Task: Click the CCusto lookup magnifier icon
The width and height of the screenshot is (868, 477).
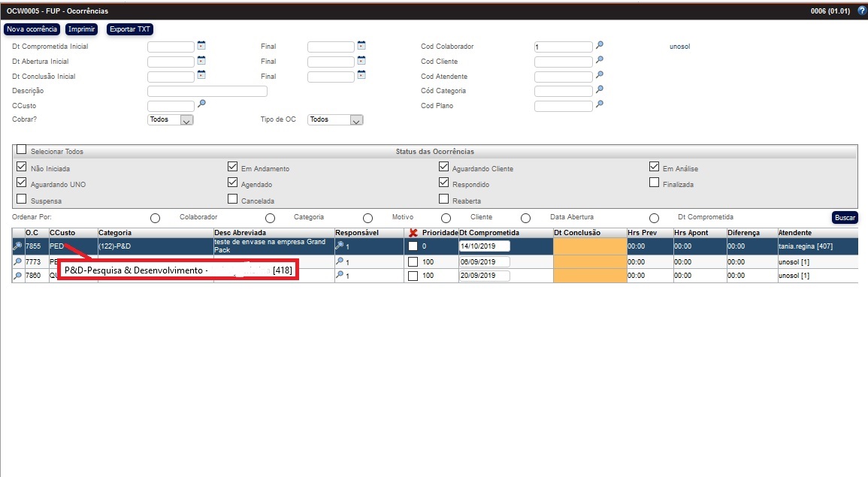Action: click(x=201, y=104)
